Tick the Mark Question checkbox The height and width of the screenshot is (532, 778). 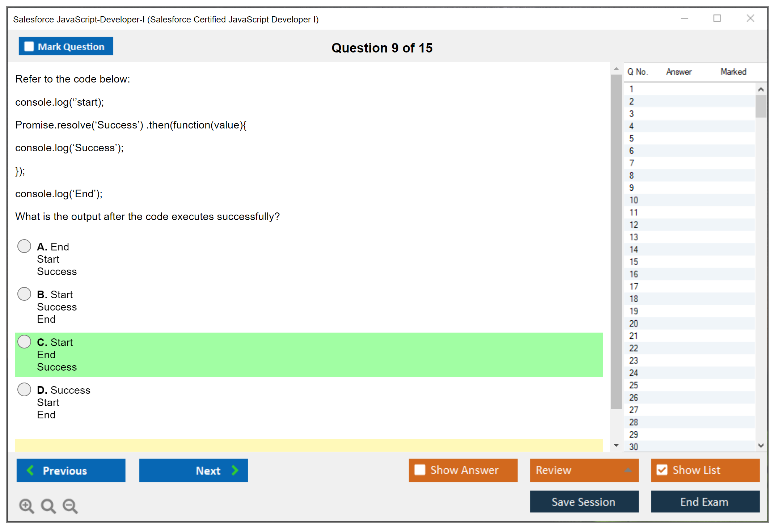click(29, 46)
